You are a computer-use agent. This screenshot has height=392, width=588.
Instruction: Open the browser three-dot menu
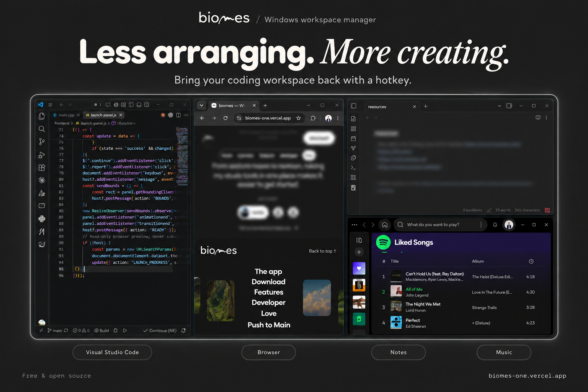pos(338,118)
